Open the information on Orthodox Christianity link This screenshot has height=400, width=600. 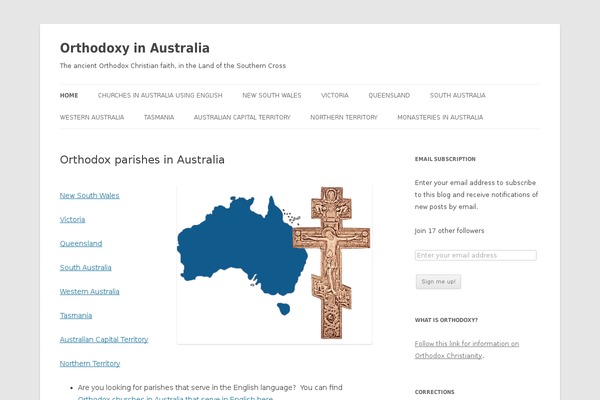point(467,349)
